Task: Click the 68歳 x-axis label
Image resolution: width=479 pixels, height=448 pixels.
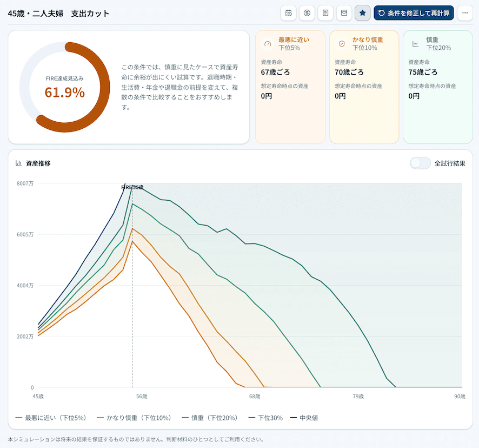Action: pyautogui.click(x=255, y=396)
